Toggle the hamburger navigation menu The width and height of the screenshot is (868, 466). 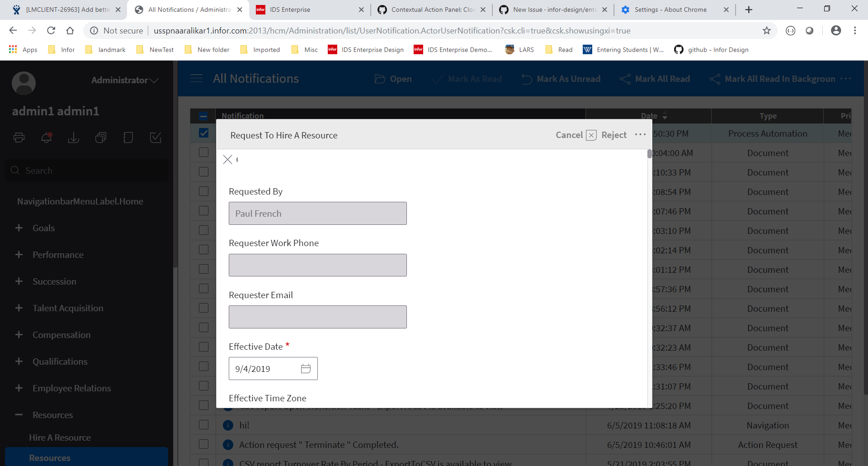click(x=196, y=78)
